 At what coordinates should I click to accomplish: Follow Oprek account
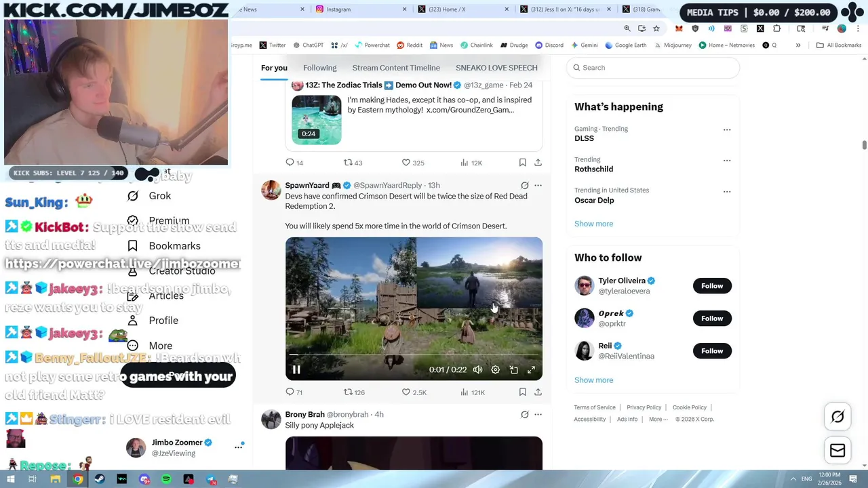712,319
